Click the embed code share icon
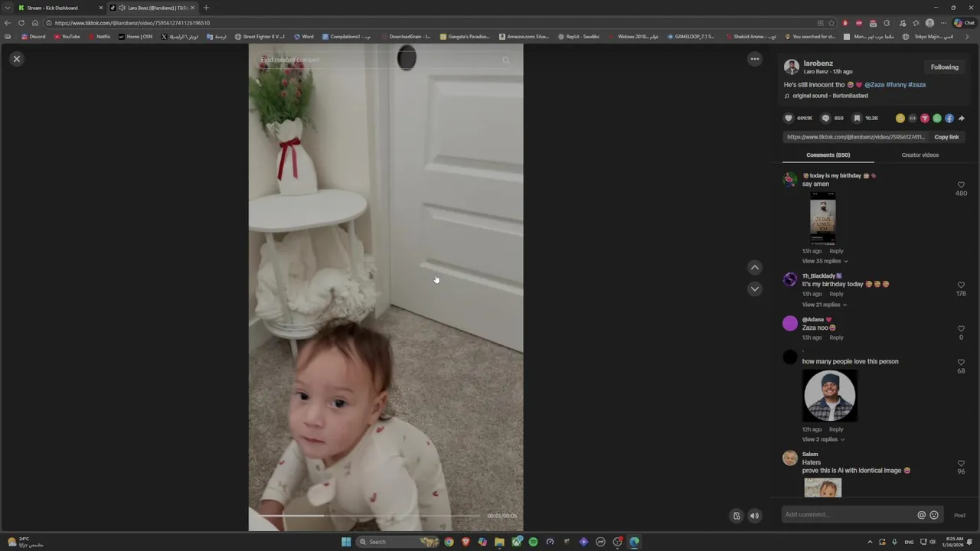 (913, 119)
